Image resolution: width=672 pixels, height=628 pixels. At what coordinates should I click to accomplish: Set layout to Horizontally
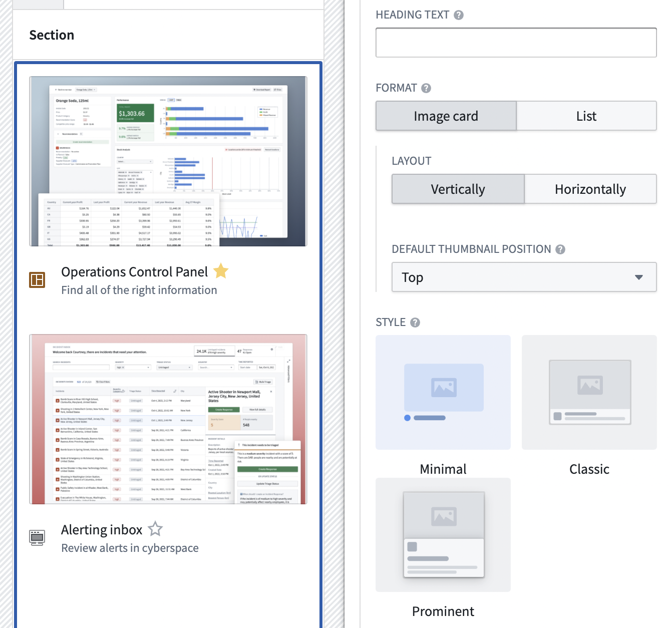[590, 189]
